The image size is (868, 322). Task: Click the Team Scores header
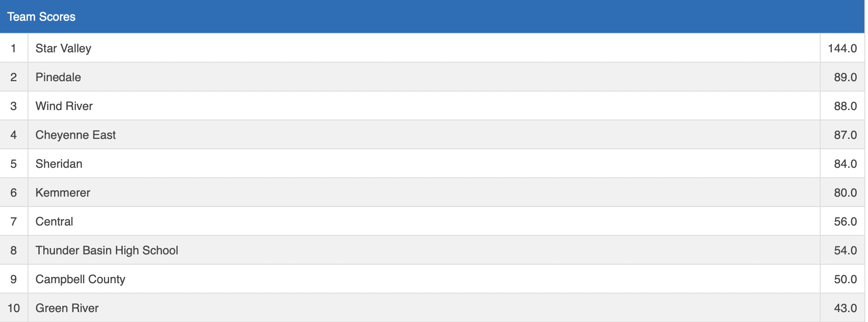tap(42, 17)
